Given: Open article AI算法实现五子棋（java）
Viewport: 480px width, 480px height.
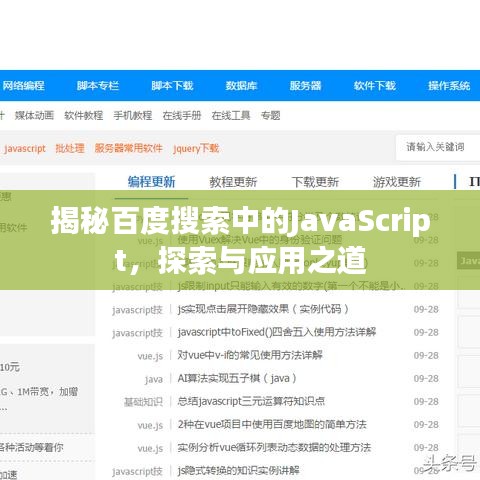Looking at the screenshot, I should click(x=237, y=378).
